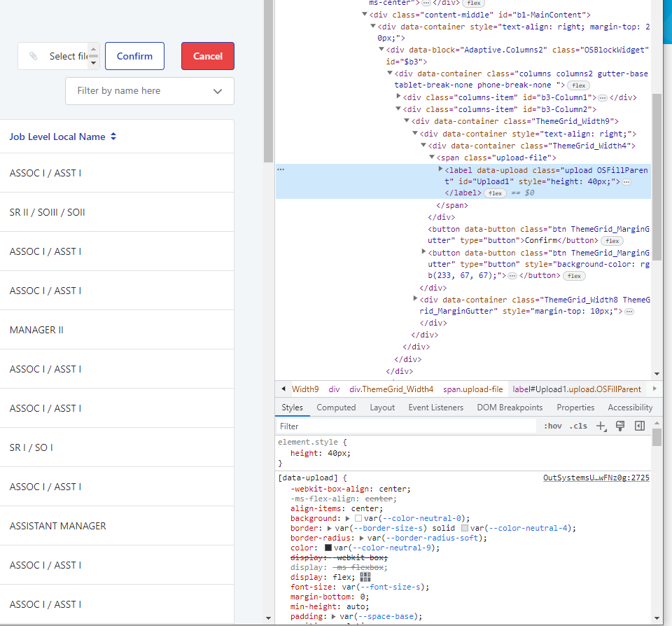Expand the b3-Column1 div node
This screenshot has width=672, height=626.
point(399,97)
